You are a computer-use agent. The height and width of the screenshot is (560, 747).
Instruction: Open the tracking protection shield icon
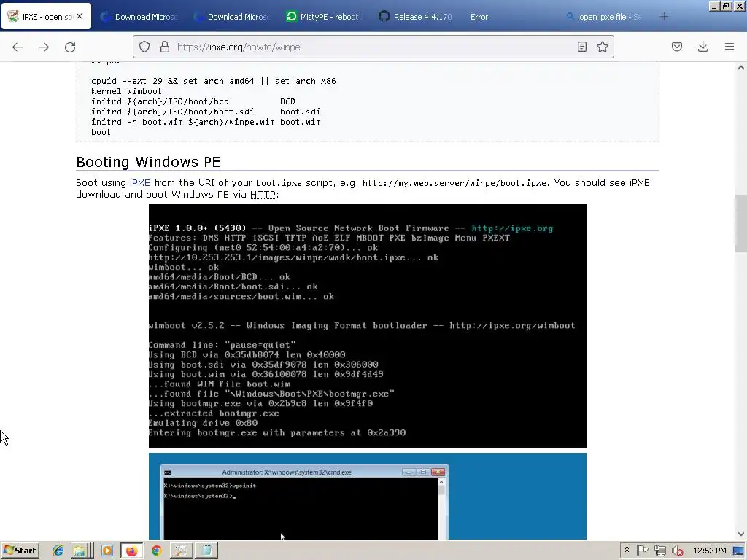tap(144, 47)
